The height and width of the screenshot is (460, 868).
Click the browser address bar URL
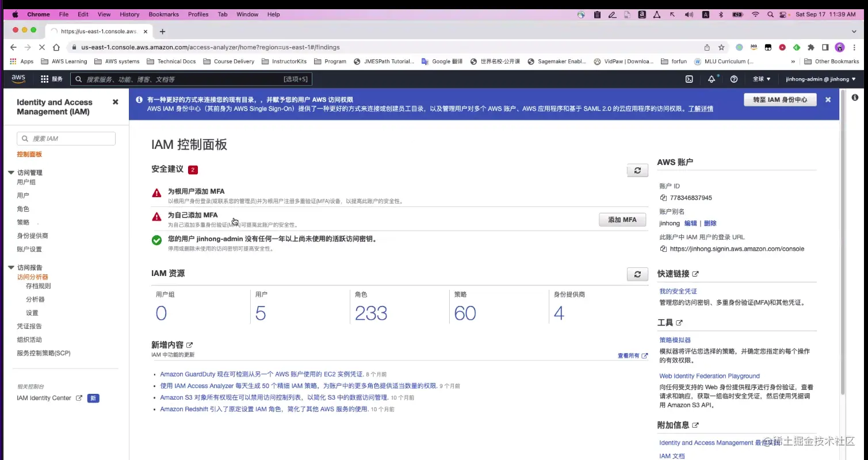[x=211, y=47]
